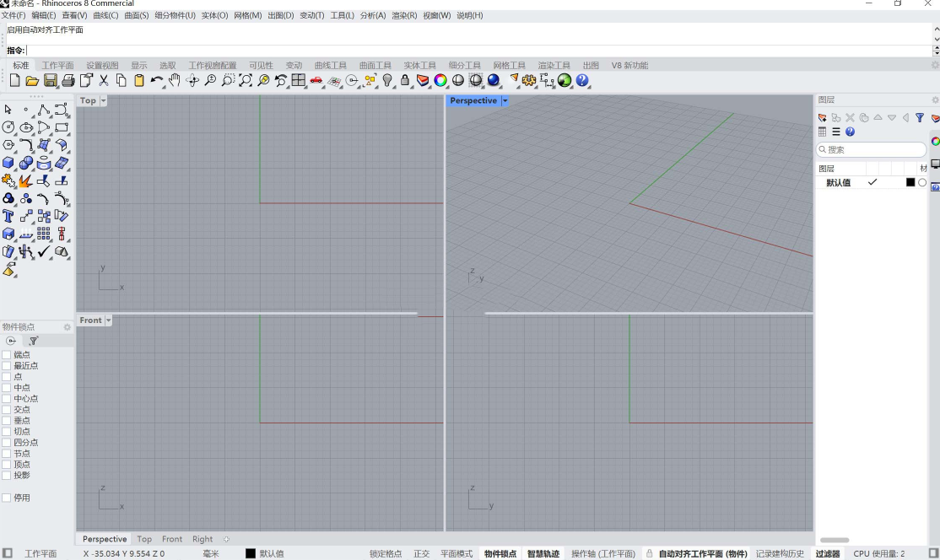This screenshot has height=560, width=940.
Task: Check the 中点 snap option
Action: (x=7, y=388)
